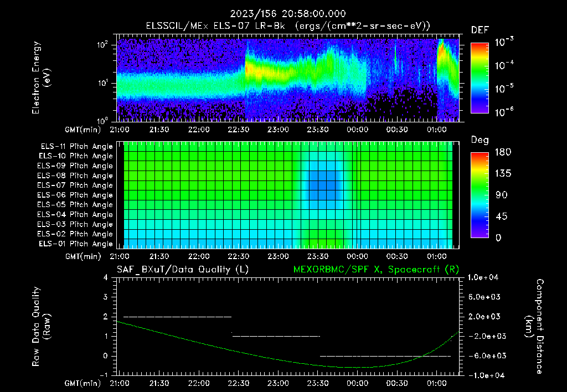Click the Deg pitch angle color bar

(x=480, y=195)
